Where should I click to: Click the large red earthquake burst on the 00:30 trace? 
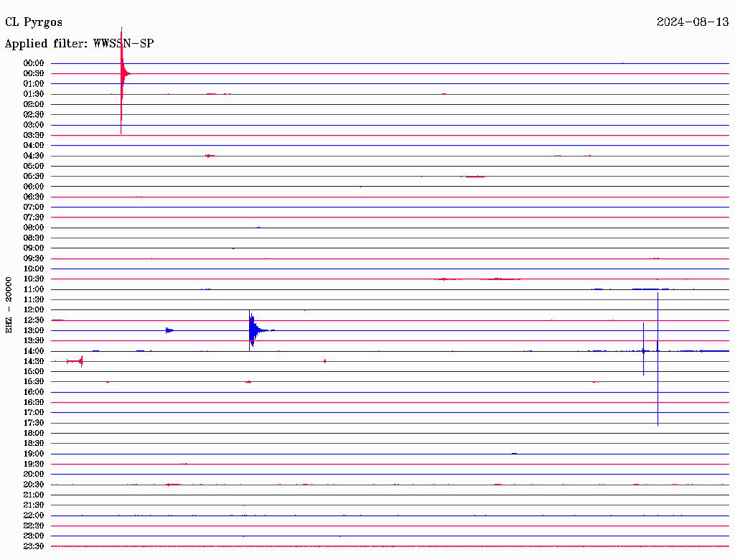pyautogui.click(x=123, y=74)
